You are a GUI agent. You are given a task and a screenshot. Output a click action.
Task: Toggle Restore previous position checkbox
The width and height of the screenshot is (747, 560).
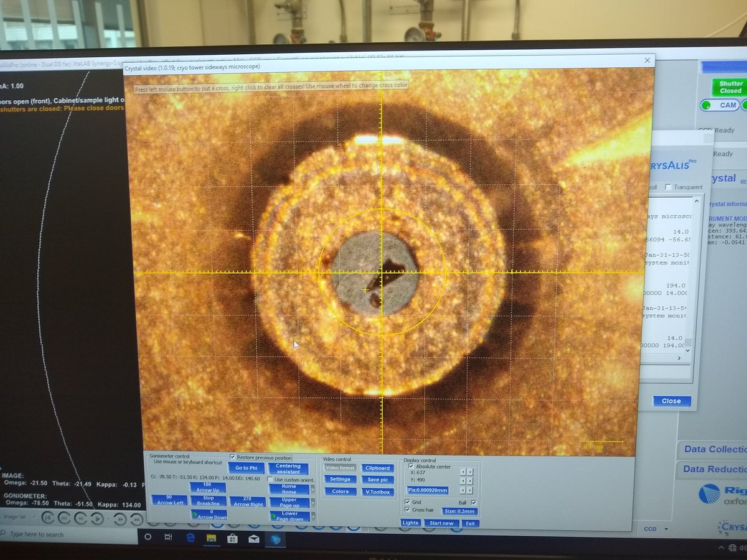point(232,457)
